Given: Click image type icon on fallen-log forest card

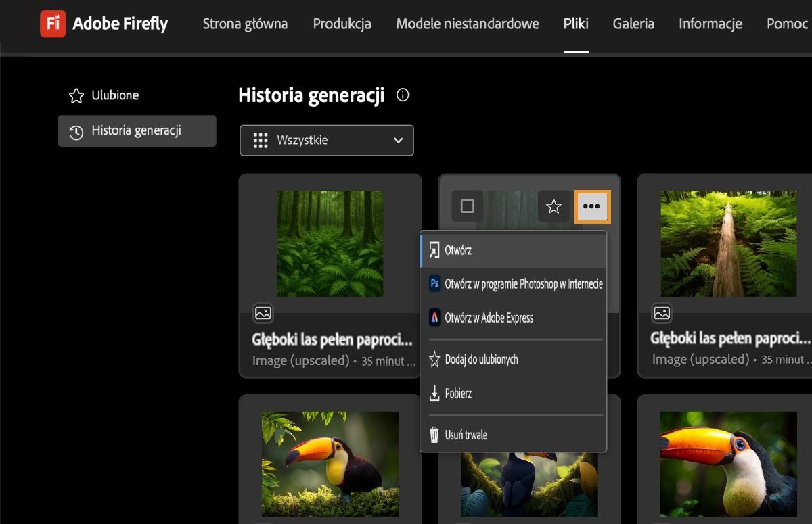Looking at the screenshot, I should tap(662, 313).
